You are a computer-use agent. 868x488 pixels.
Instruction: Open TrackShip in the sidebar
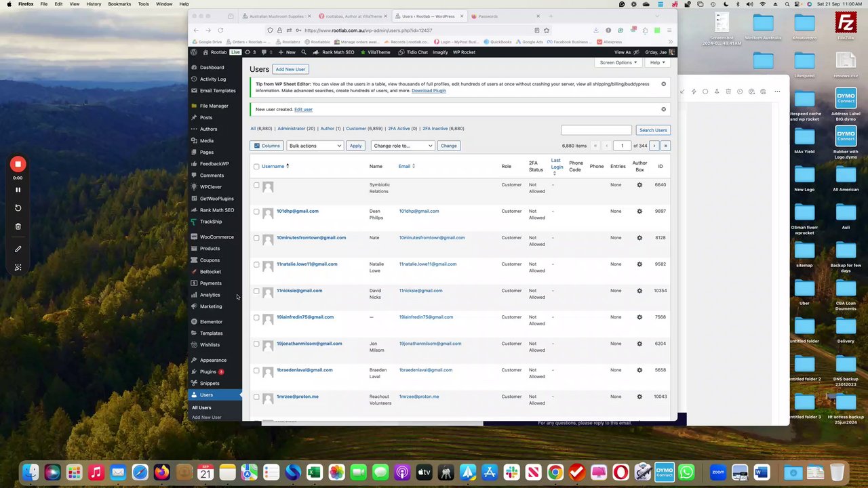[210, 221]
